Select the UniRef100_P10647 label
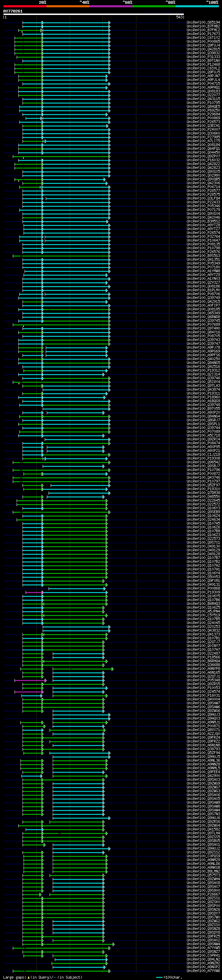Image resolution: width=222 pixels, height=980 pixels. pyautogui.click(x=203, y=241)
